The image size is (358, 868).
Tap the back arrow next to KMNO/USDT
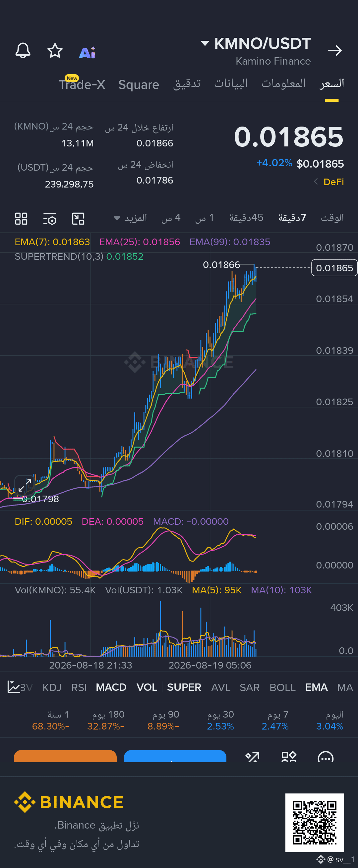pos(335,51)
